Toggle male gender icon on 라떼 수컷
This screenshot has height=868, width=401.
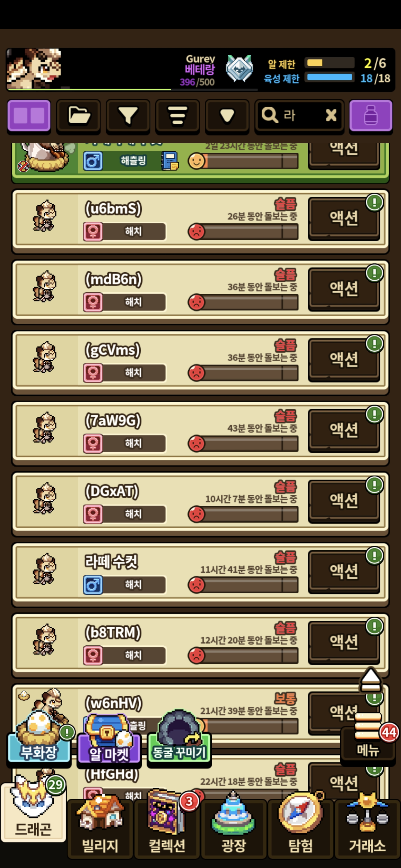click(93, 585)
